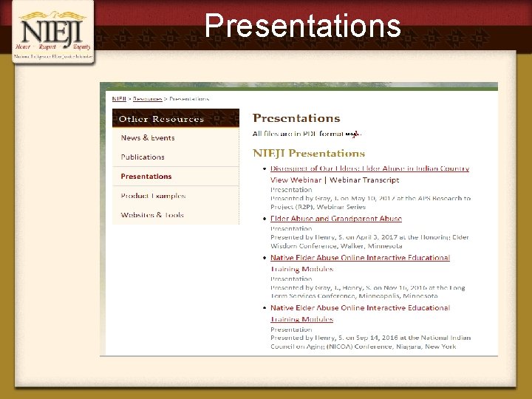Click breadcrumb text 'Presentations'

pyautogui.click(x=189, y=99)
